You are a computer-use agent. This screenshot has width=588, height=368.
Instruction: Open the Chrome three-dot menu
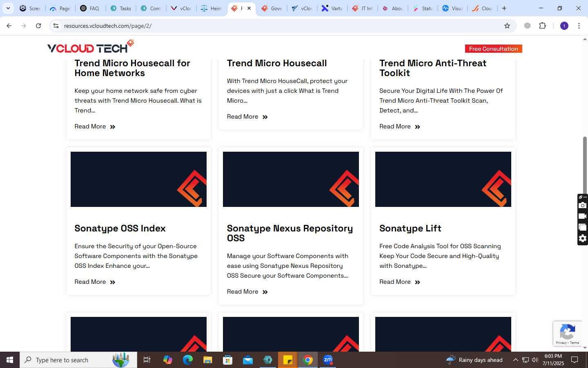click(x=579, y=26)
